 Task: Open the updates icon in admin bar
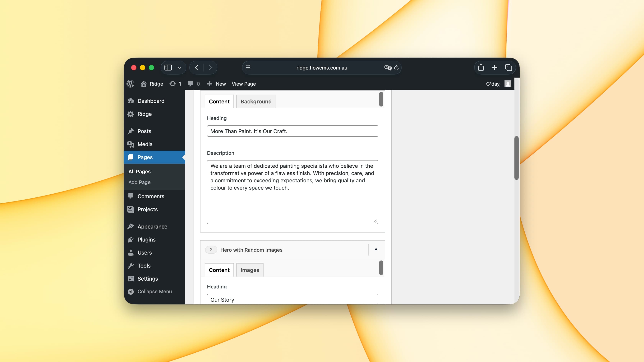pyautogui.click(x=173, y=84)
